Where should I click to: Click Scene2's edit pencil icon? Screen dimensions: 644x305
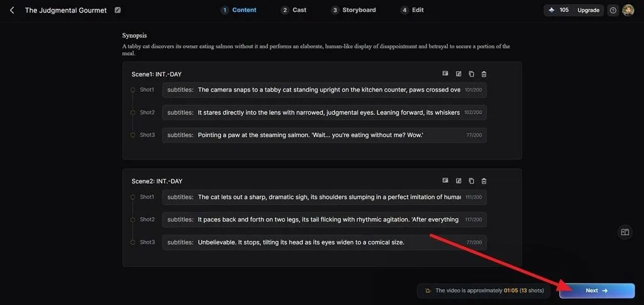coord(458,180)
